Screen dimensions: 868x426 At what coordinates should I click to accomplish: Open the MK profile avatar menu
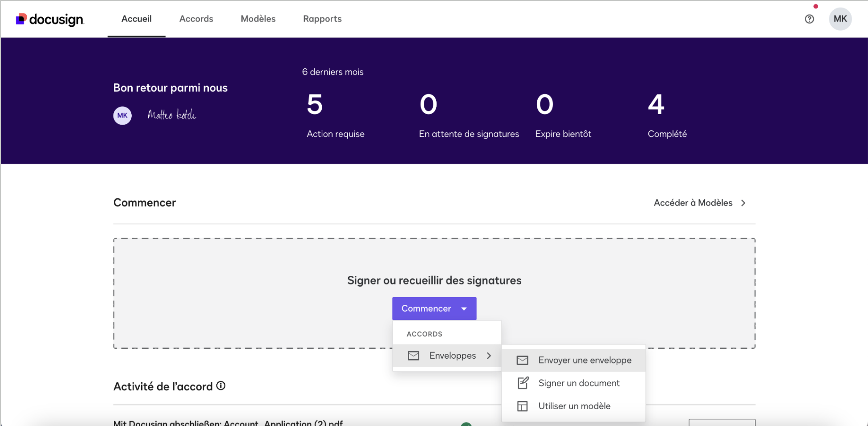click(x=840, y=19)
